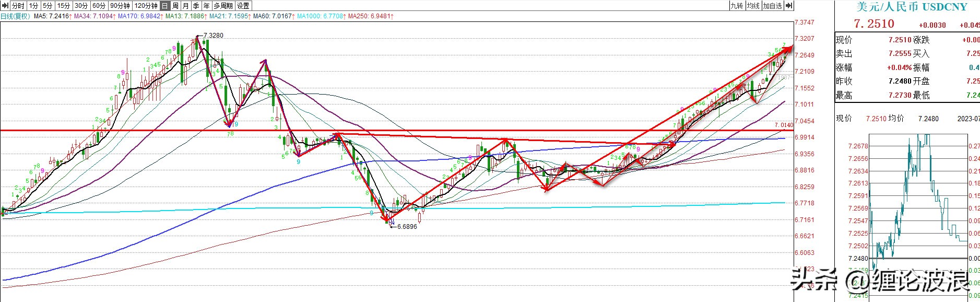Select the 日 daily period tab
The width and height of the screenshot is (980, 302).
pyautogui.click(x=165, y=6)
